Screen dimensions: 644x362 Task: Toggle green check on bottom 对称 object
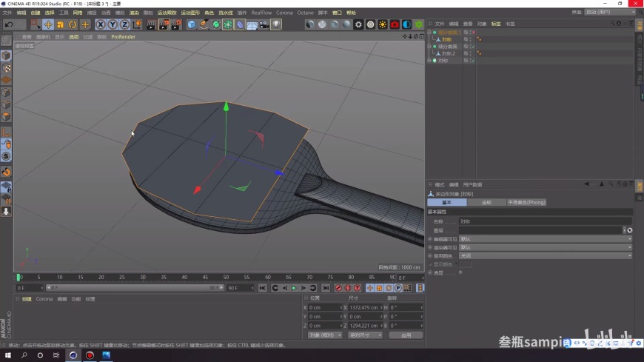(x=474, y=61)
